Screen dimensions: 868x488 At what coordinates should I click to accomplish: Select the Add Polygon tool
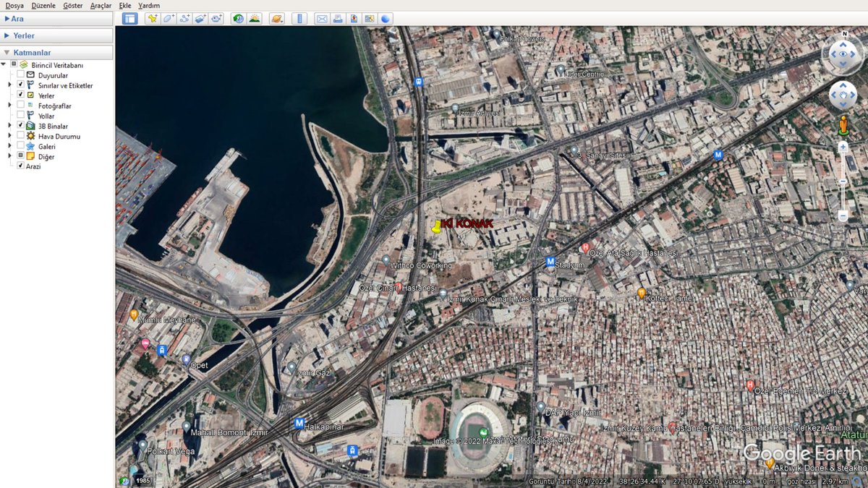pyautogui.click(x=169, y=18)
